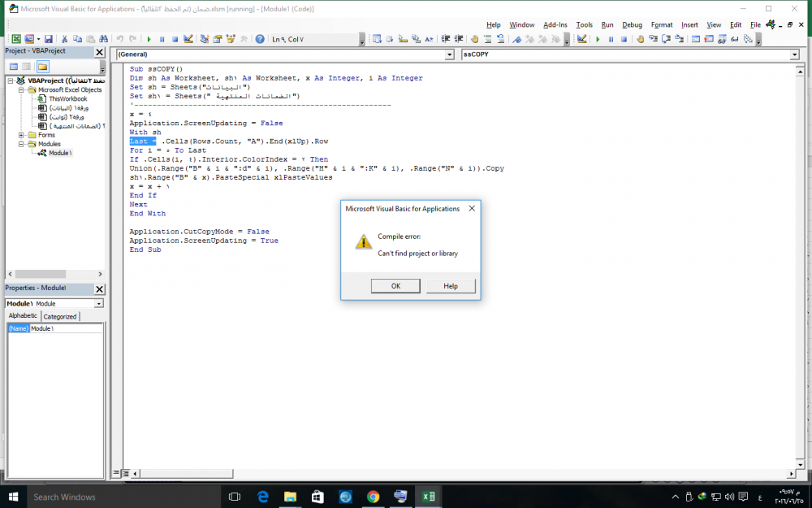Click the Complete Word icon in Edit toolbar

click(x=429, y=39)
